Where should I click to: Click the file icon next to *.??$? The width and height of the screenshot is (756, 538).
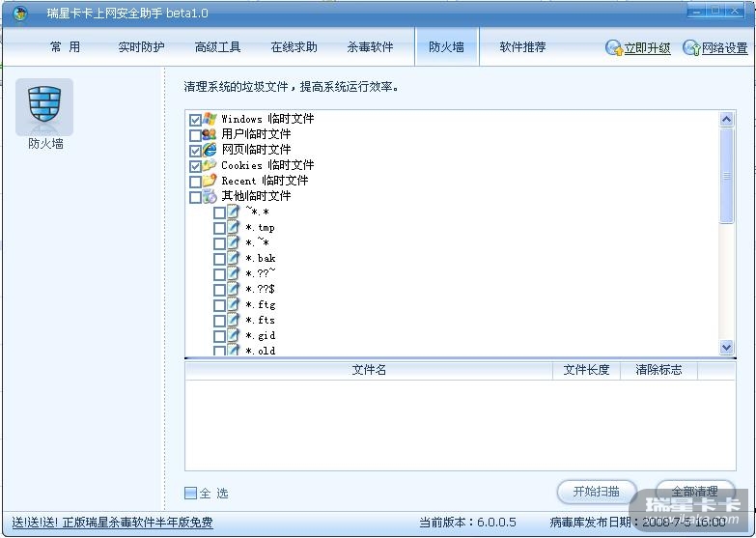tap(234, 289)
